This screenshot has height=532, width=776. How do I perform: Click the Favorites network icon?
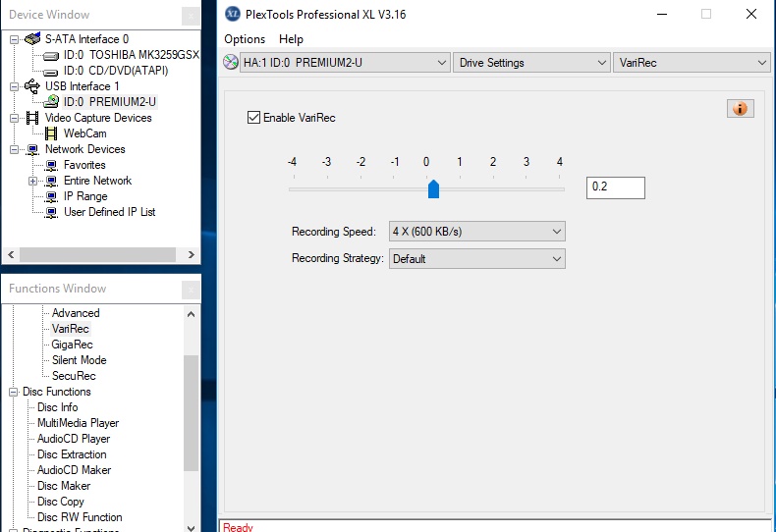(51, 165)
